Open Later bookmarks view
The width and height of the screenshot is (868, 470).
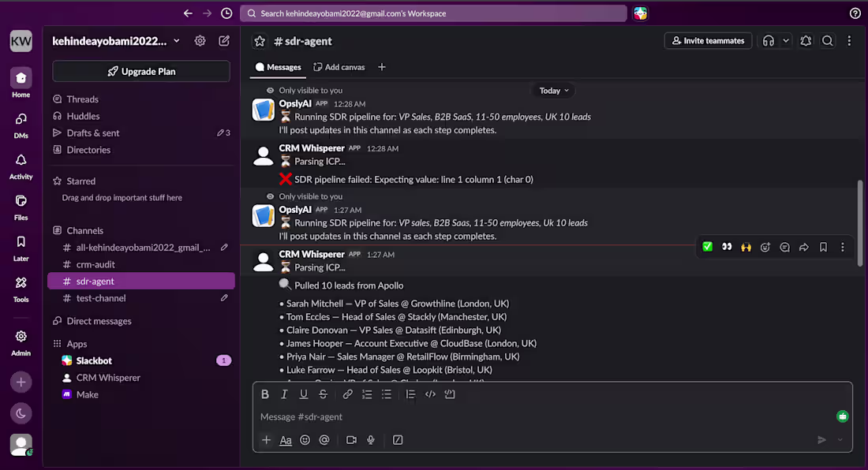21,248
